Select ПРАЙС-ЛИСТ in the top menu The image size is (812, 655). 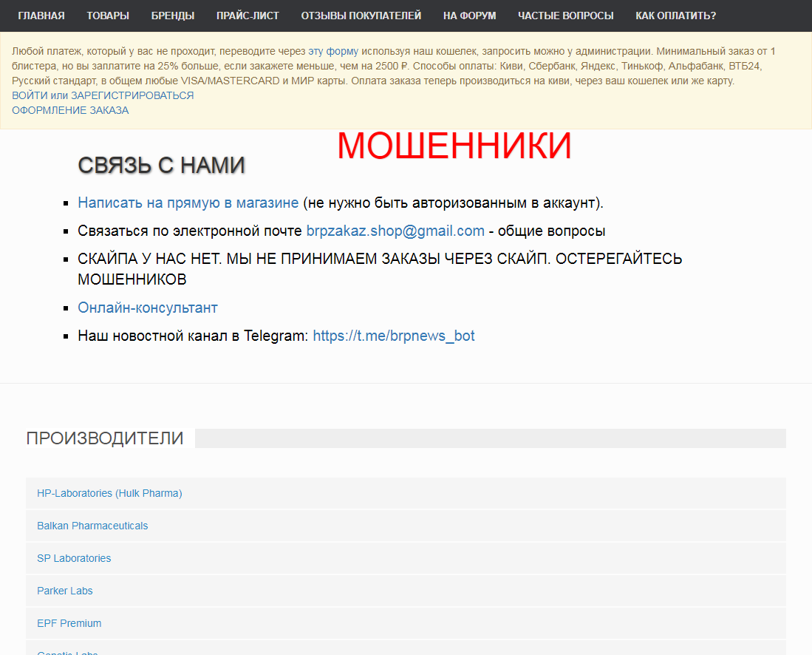[248, 16]
